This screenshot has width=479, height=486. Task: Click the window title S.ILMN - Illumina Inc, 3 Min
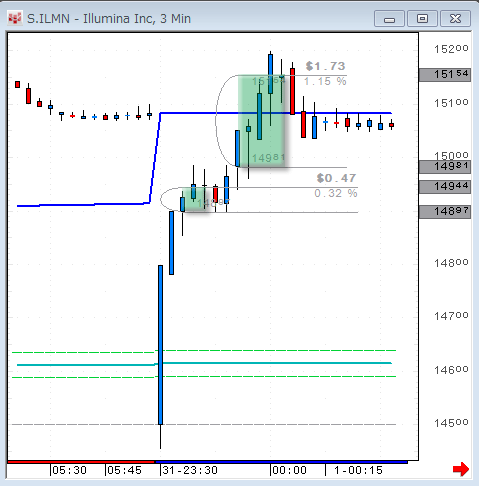[109, 19]
